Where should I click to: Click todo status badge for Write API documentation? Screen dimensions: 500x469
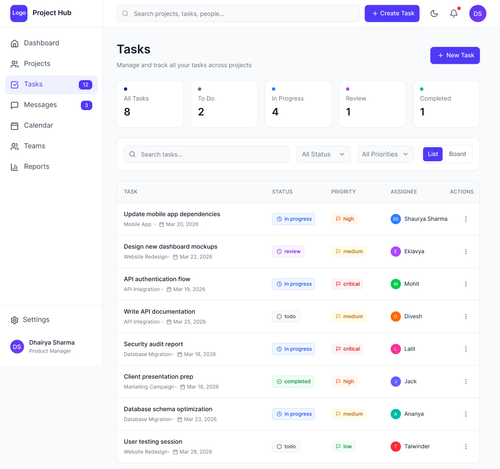286,316
